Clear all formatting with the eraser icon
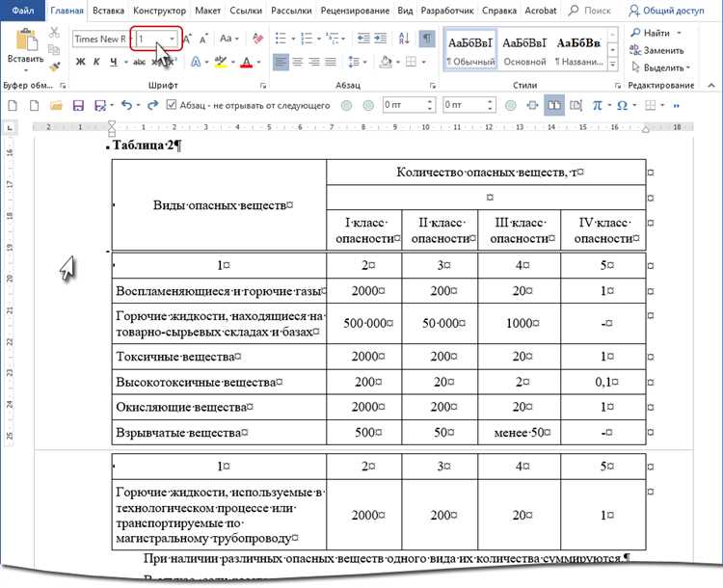 pos(257,39)
